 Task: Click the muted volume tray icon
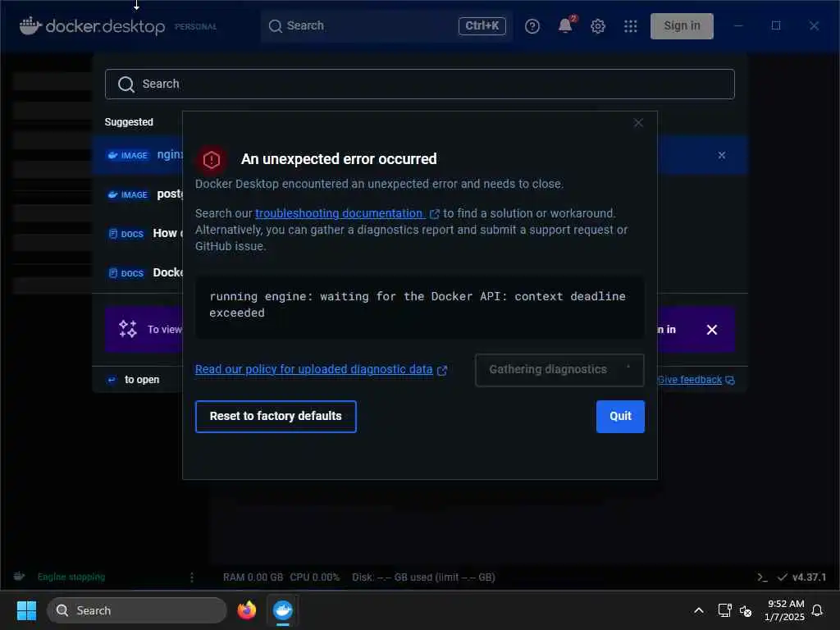click(745, 610)
